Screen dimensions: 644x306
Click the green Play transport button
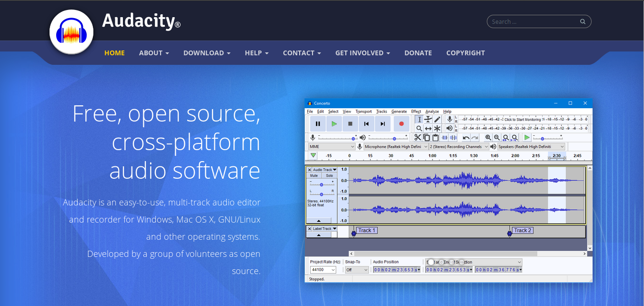[x=334, y=124]
